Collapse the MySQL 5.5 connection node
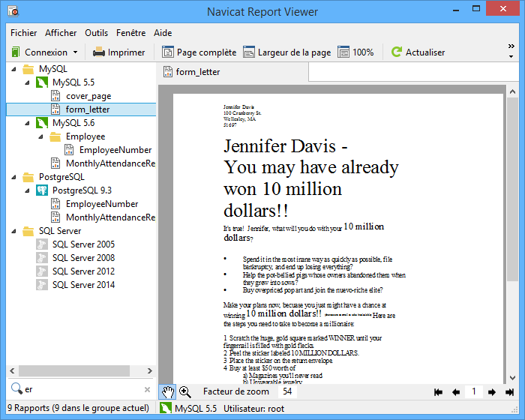The height and width of the screenshot is (420, 525). pos(27,82)
